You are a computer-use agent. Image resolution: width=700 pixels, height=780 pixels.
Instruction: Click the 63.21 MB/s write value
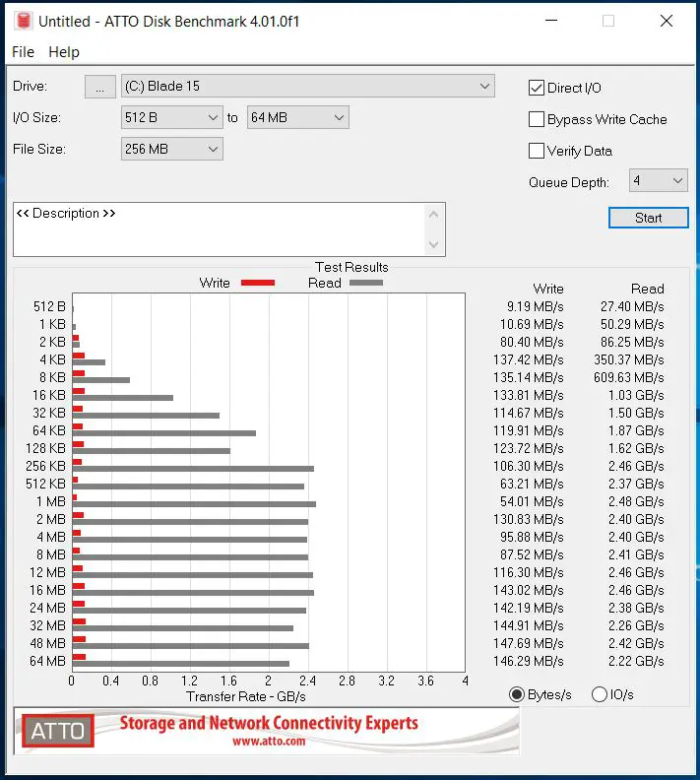point(532,484)
